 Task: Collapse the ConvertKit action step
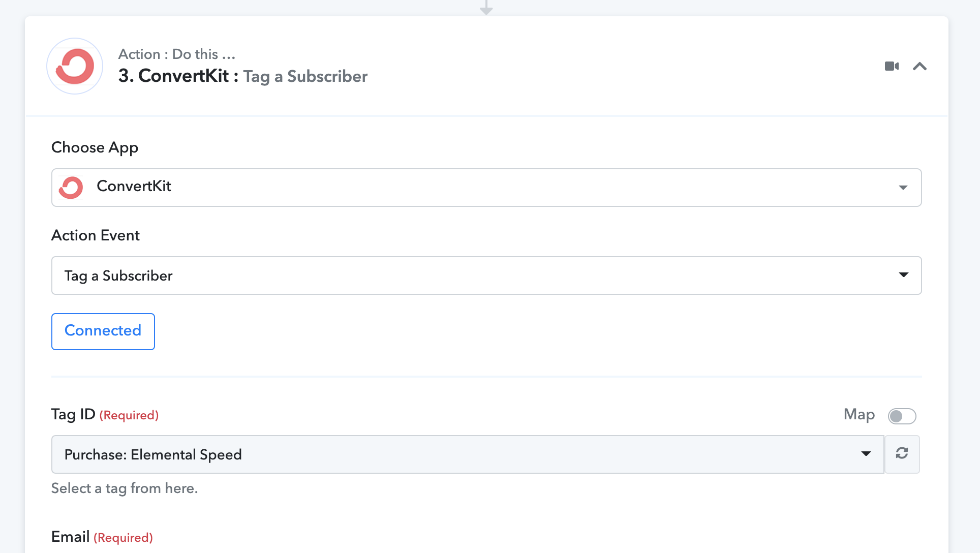pos(920,66)
